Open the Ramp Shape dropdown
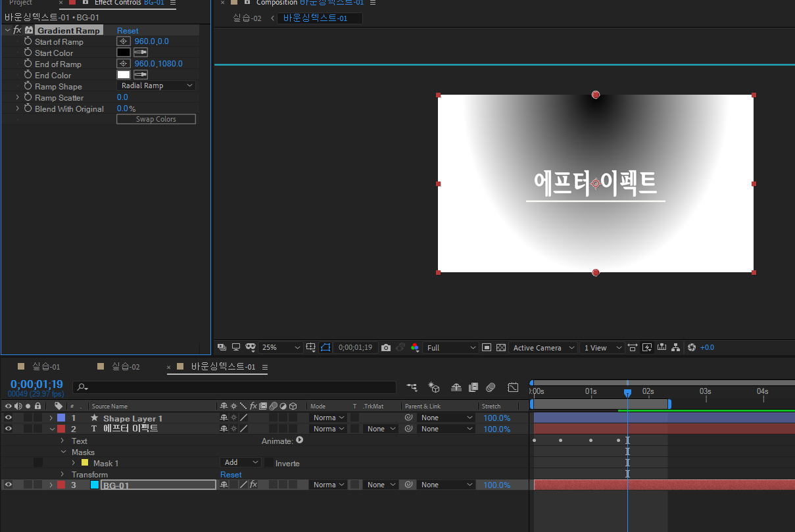This screenshot has width=795, height=532. click(156, 85)
